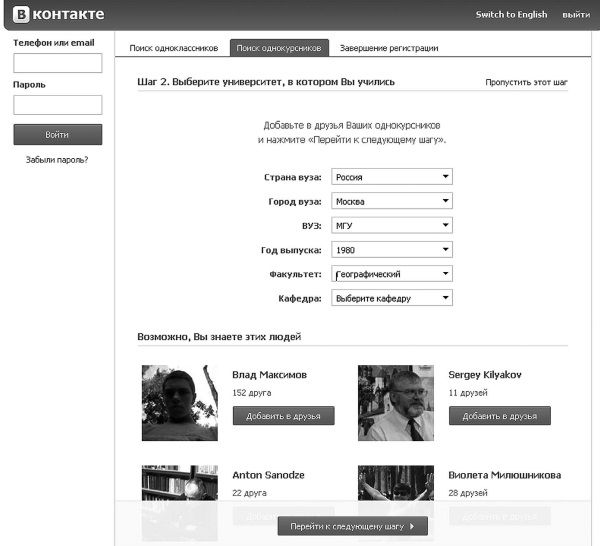Click the выйти logout link
This screenshot has height=546, width=600.
coord(575,15)
